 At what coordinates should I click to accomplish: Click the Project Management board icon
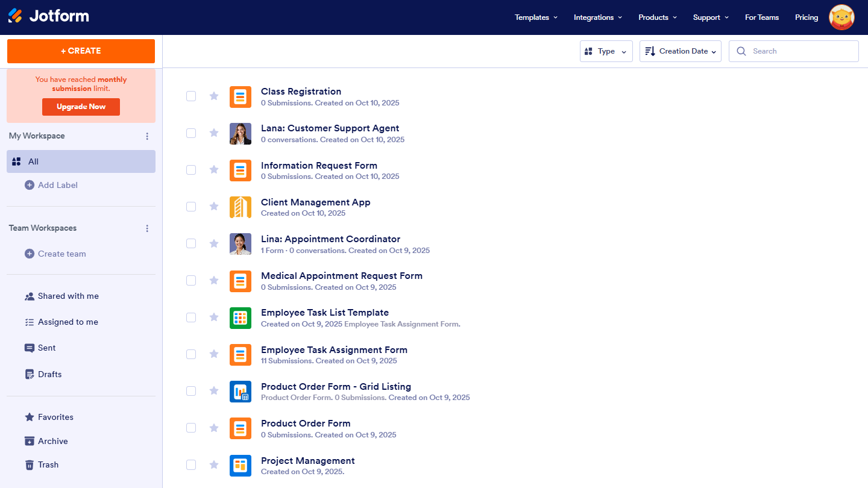pos(241,465)
